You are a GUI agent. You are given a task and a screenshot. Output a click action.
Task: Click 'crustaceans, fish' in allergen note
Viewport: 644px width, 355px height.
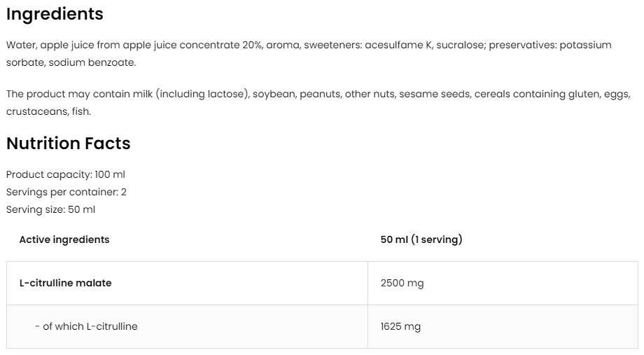tap(48, 111)
